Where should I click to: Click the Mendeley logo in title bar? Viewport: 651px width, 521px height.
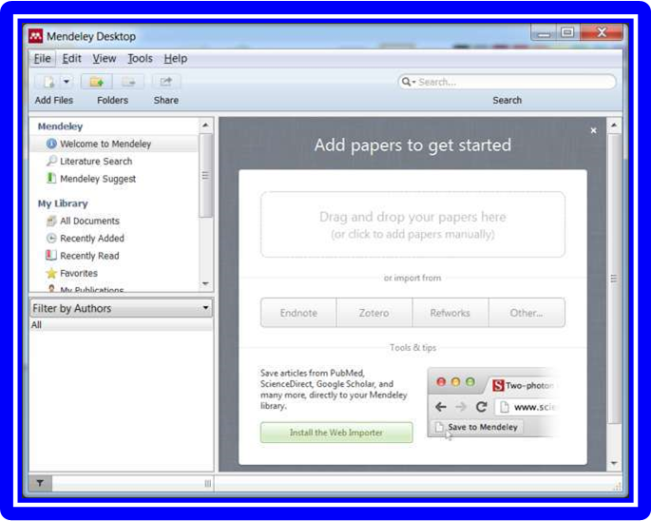[36, 36]
